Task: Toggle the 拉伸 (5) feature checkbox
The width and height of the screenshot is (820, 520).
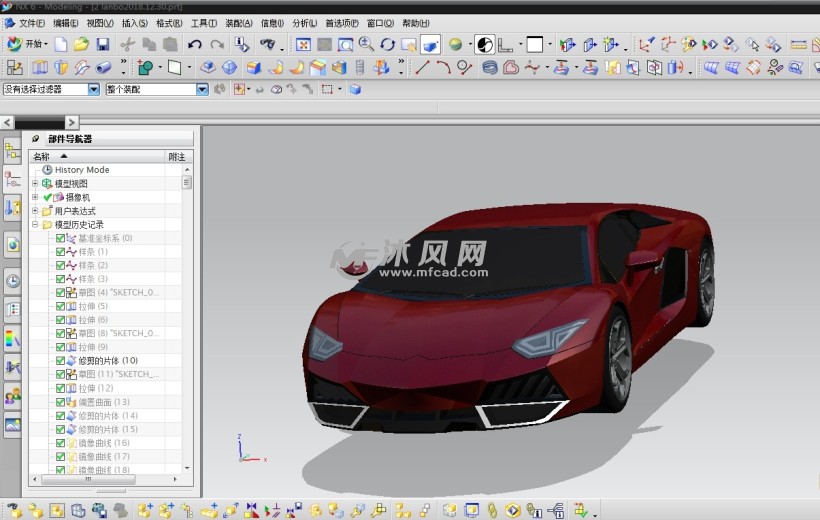Action: (x=60, y=306)
